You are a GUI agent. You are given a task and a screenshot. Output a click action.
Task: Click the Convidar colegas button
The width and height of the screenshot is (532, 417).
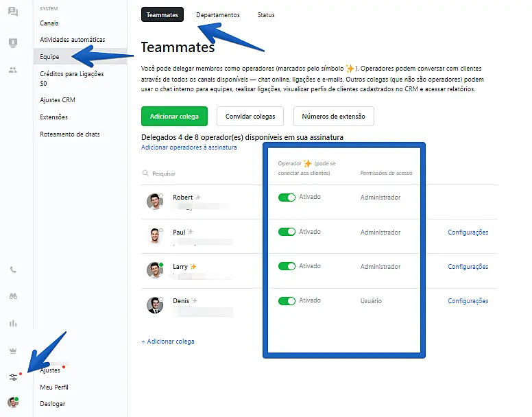(250, 116)
